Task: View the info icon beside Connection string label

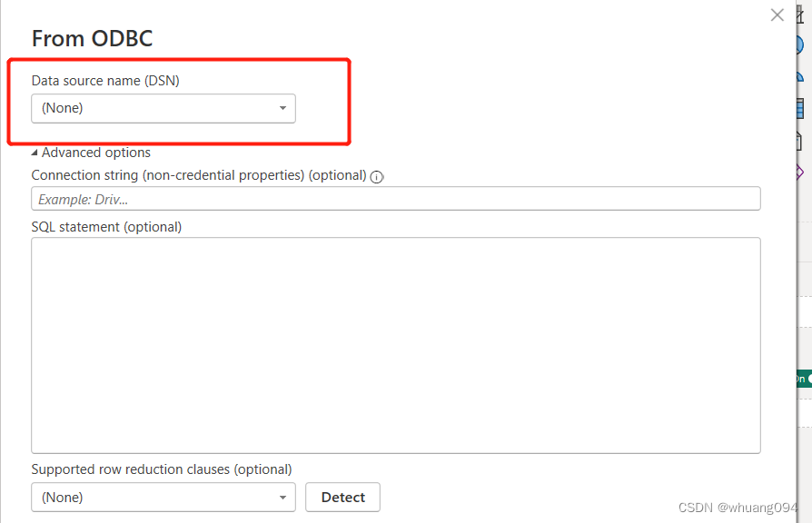Action: click(377, 176)
